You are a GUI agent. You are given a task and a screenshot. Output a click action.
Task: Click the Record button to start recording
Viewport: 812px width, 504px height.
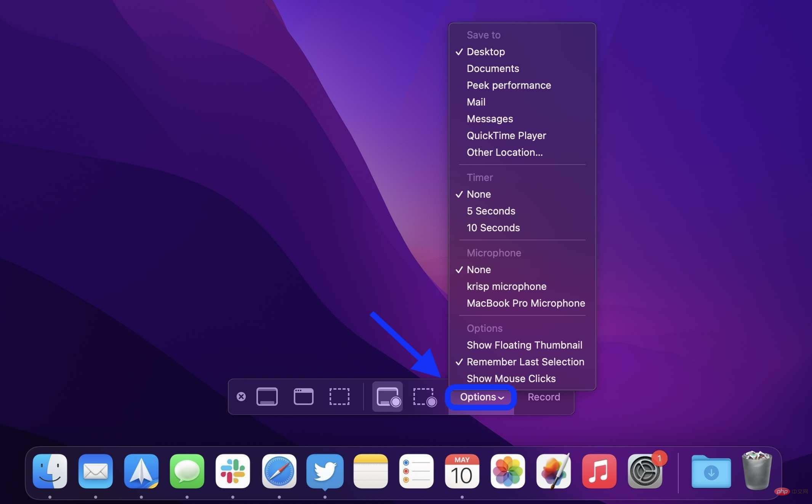coord(543,396)
